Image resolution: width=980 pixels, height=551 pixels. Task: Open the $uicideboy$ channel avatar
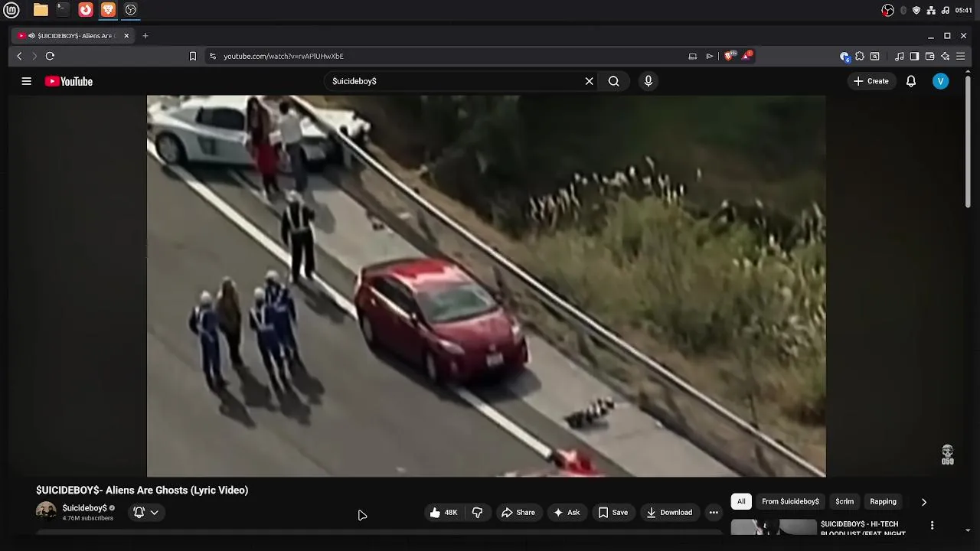click(46, 511)
